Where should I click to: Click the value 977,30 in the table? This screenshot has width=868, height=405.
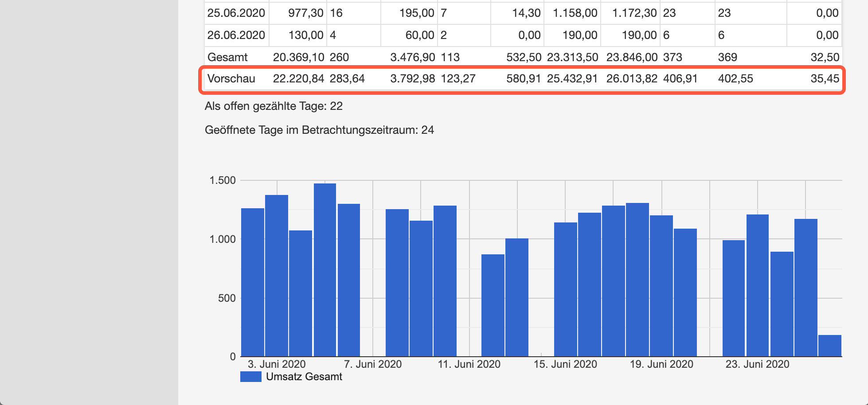click(x=305, y=13)
